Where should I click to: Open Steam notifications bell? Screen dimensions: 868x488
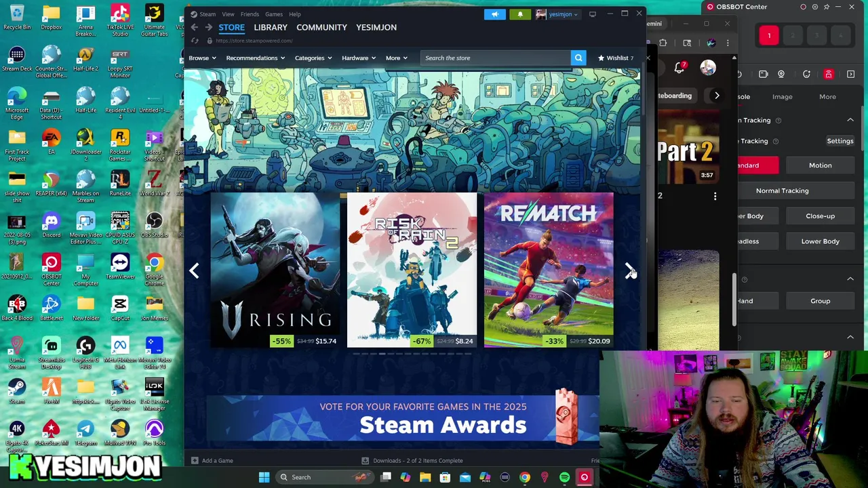[x=520, y=14]
